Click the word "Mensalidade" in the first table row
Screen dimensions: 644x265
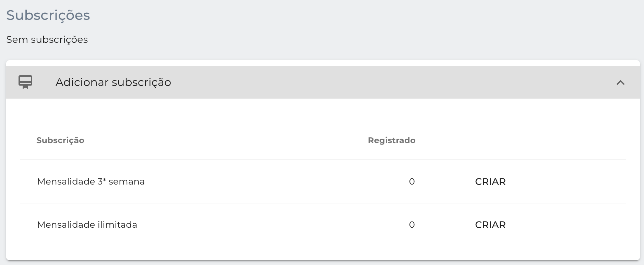pos(66,181)
